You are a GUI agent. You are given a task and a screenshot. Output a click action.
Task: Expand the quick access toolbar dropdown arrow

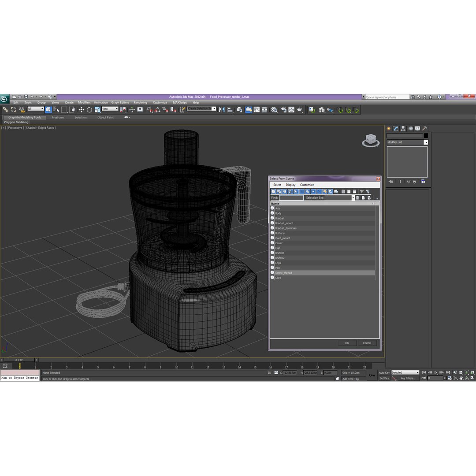click(55, 97)
